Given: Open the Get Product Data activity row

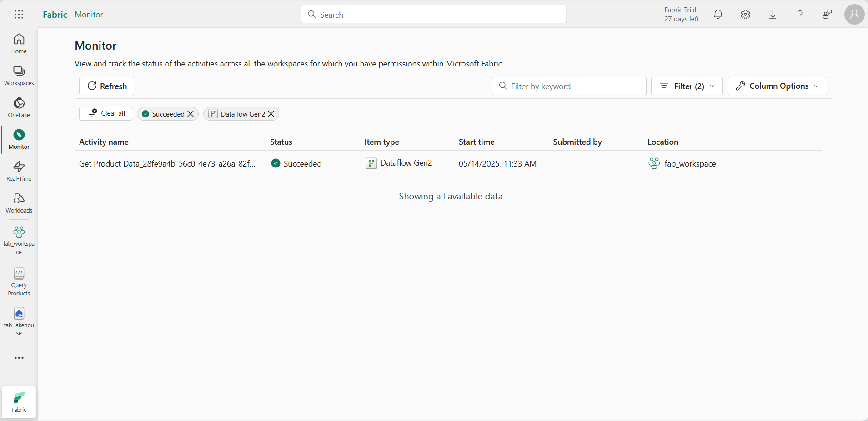Looking at the screenshot, I should click(167, 164).
